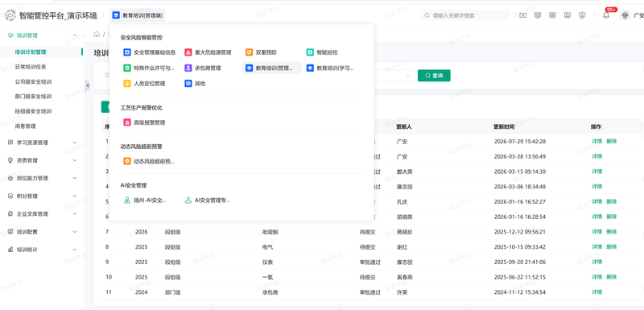Screen dimensions: 644x310
Task: Select 教育培训(学习... module icon
Action: point(310,68)
